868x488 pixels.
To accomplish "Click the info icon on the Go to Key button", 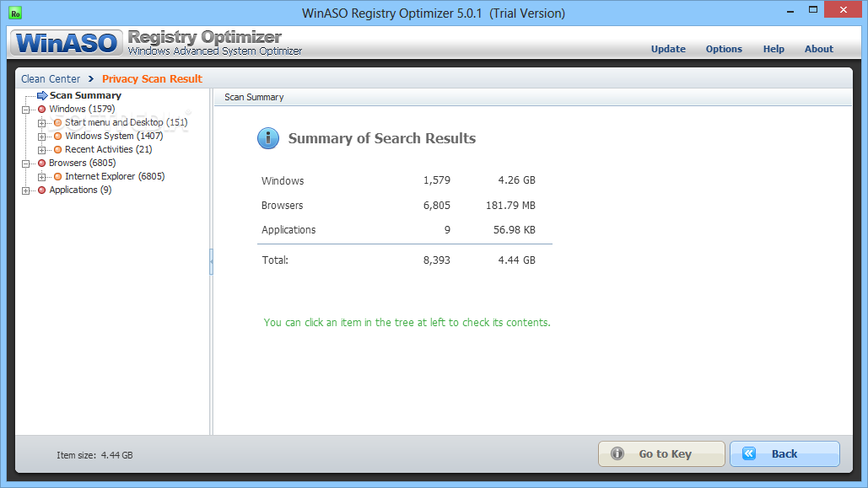I will click(x=617, y=453).
